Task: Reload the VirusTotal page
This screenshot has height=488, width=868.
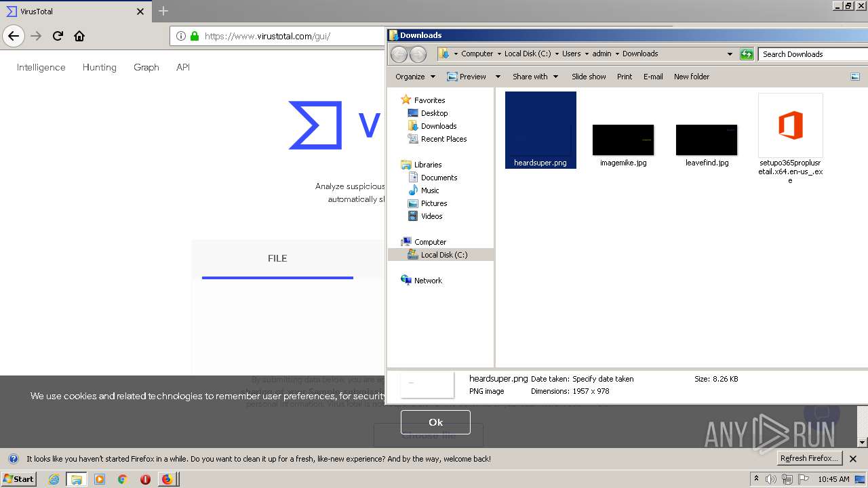Action: coord(58,36)
